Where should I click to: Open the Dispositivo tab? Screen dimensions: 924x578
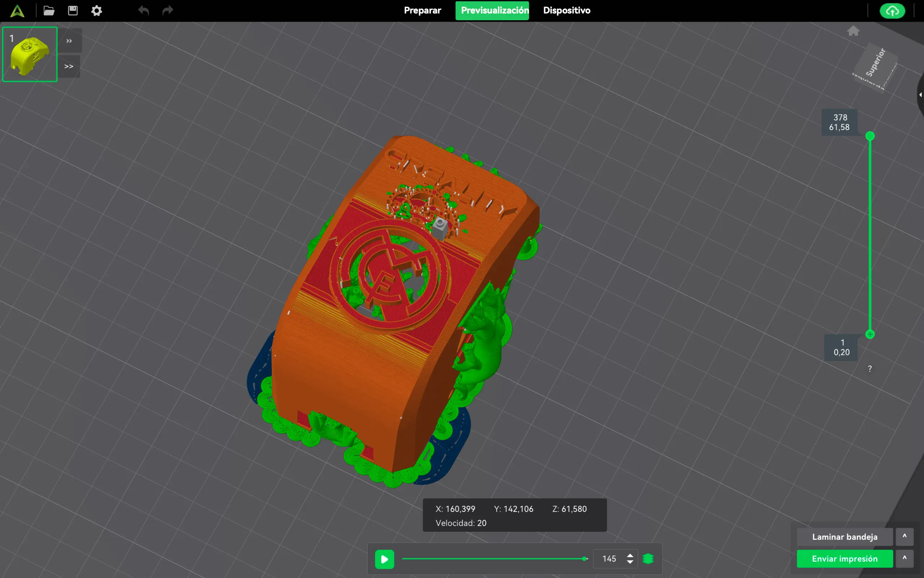click(567, 10)
